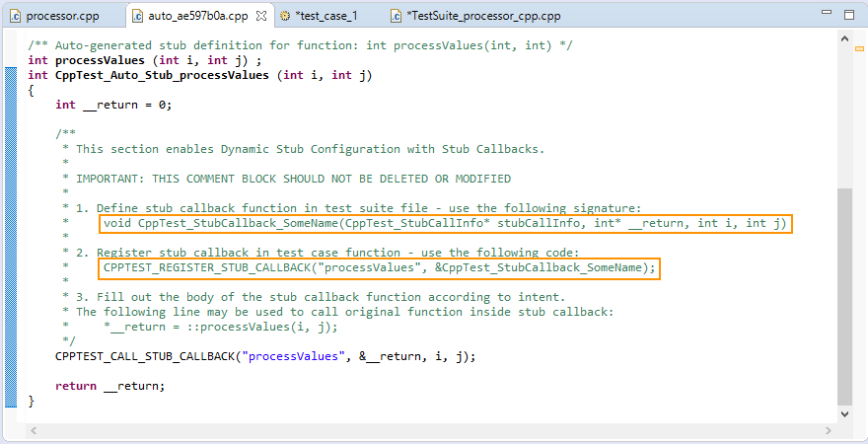Click the CppTest_Auto_Stub_processValues function name
868x444 pixels.
(162, 75)
